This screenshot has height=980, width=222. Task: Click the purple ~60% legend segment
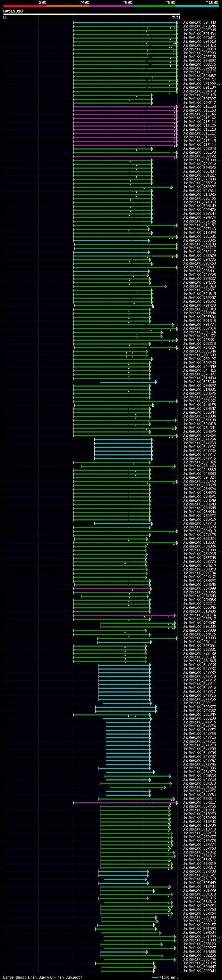click(x=111, y=6)
